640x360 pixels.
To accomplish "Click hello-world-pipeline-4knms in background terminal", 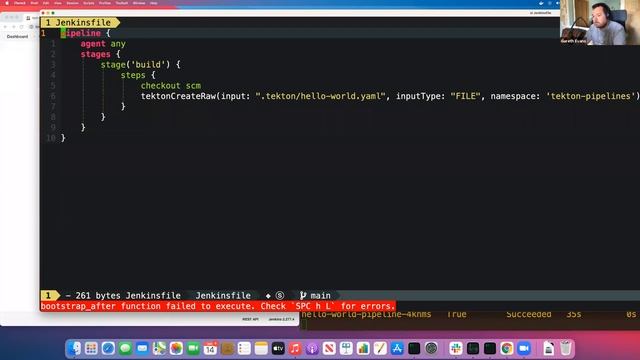I will click(x=367, y=314).
